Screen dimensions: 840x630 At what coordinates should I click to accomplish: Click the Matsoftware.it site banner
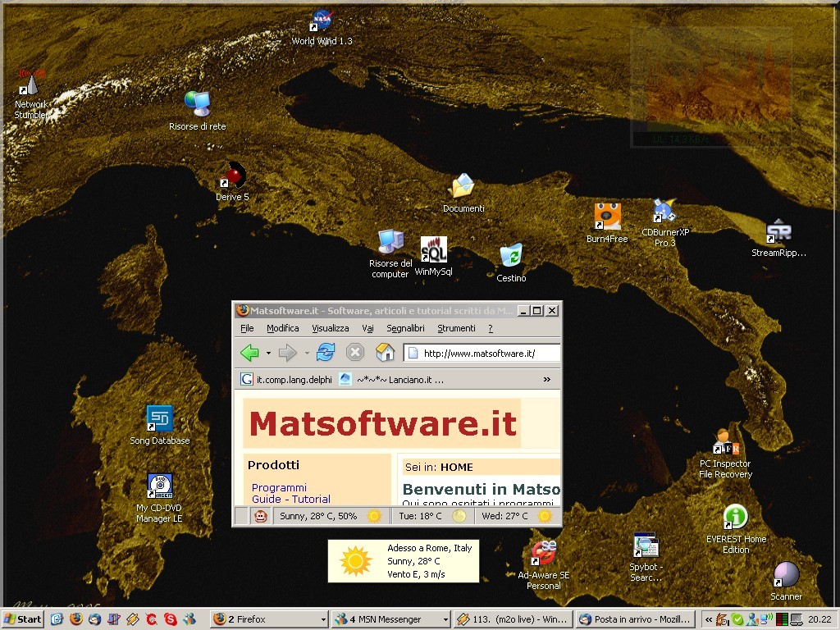(x=382, y=423)
